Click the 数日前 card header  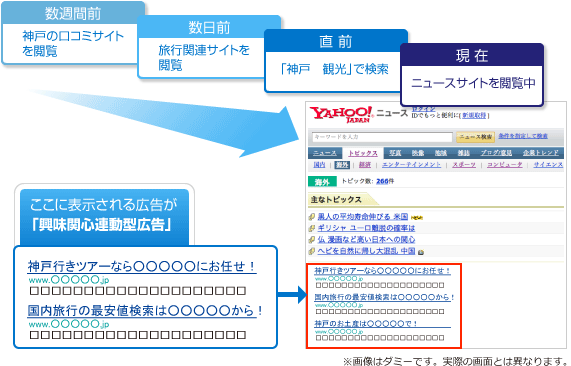209,28
